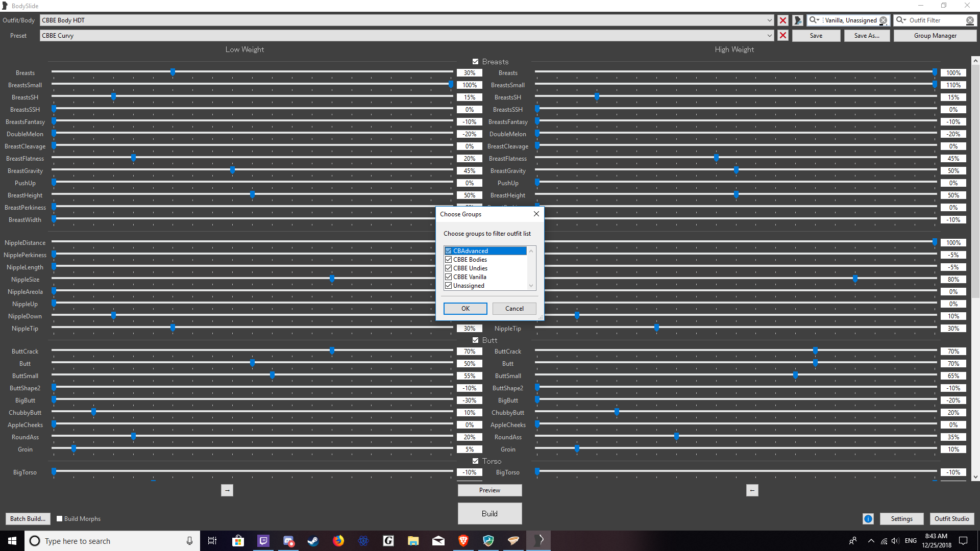
Task: Show hidden system tray icons
Action: coord(871,541)
